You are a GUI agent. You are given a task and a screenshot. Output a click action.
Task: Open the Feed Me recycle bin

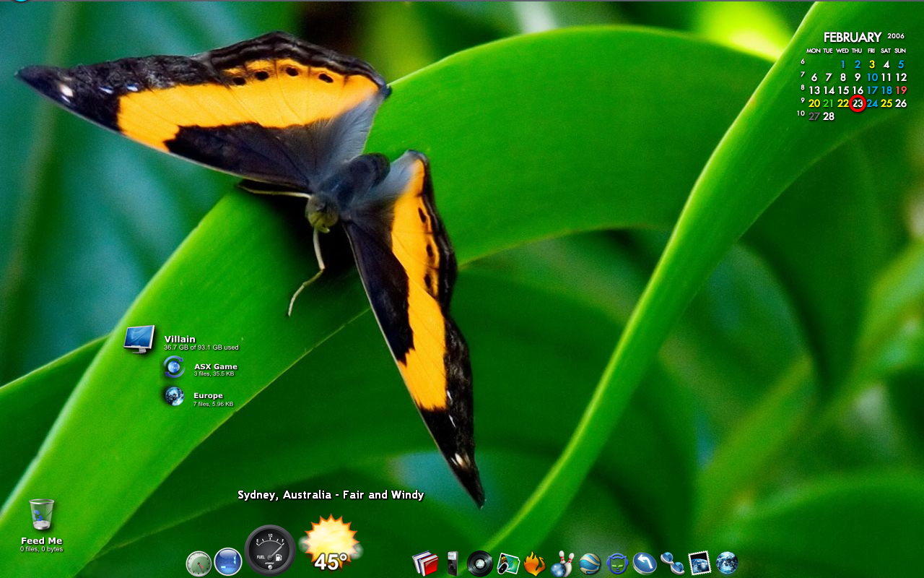pos(42,514)
